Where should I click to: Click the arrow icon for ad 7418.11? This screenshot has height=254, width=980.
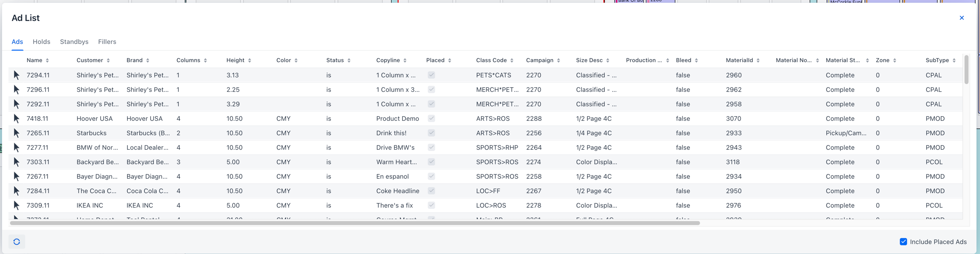(x=16, y=119)
